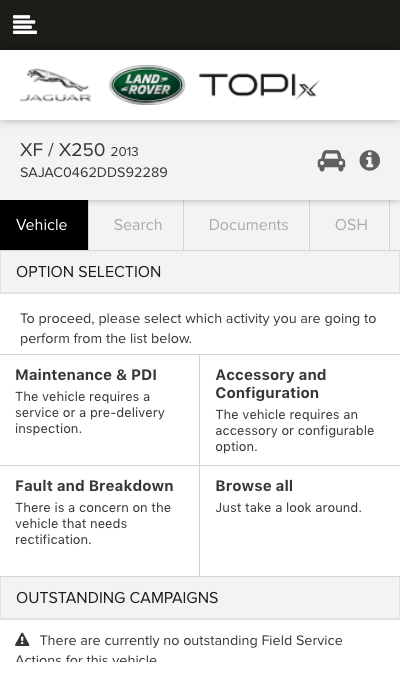
Task: Open the hamburger menu icon
Action: pos(25,24)
